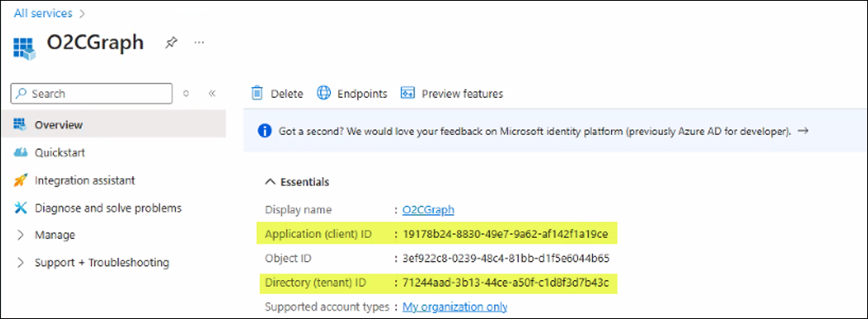
Task: Click the All services breadcrumb link
Action: pos(43,13)
